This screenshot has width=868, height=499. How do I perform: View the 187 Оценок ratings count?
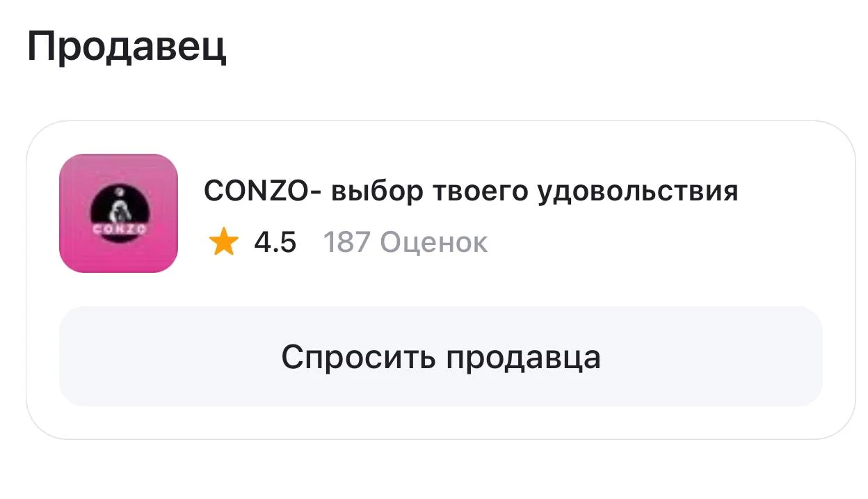click(x=405, y=243)
